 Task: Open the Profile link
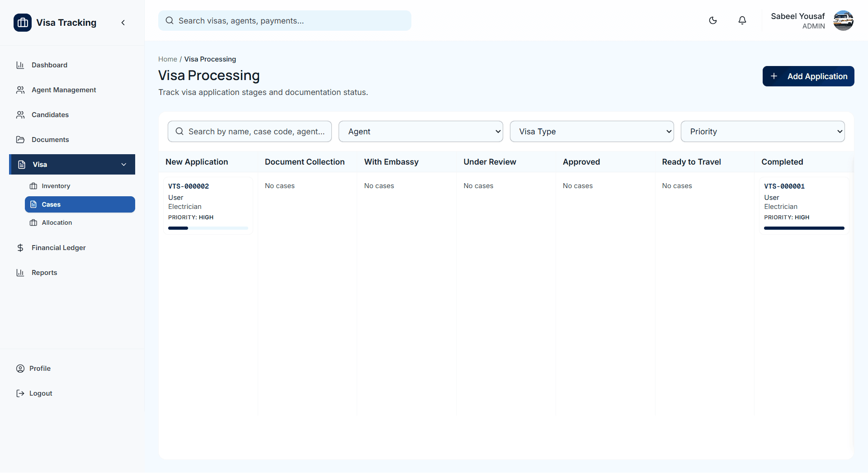[72, 369]
